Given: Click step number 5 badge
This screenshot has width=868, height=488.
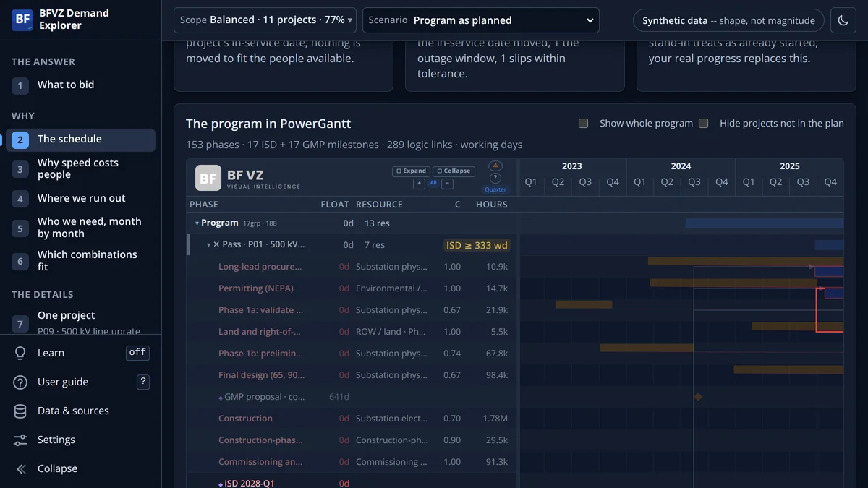Looking at the screenshot, I should pyautogui.click(x=20, y=228).
